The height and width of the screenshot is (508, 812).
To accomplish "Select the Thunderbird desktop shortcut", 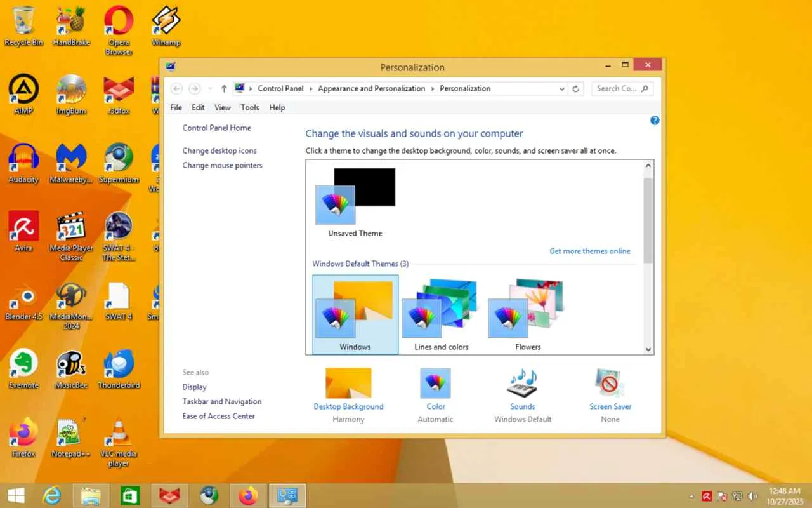I will click(x=119, y=369).
